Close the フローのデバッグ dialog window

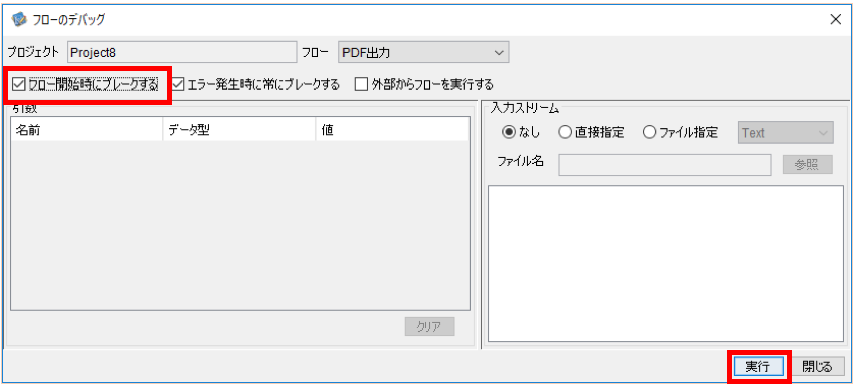click(x=835, y=20)
